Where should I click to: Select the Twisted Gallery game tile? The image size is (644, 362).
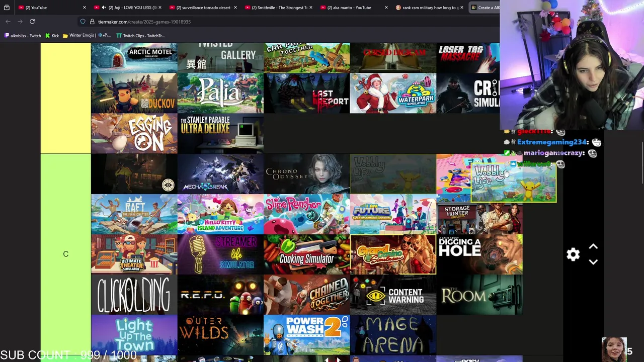coord(220,58)
